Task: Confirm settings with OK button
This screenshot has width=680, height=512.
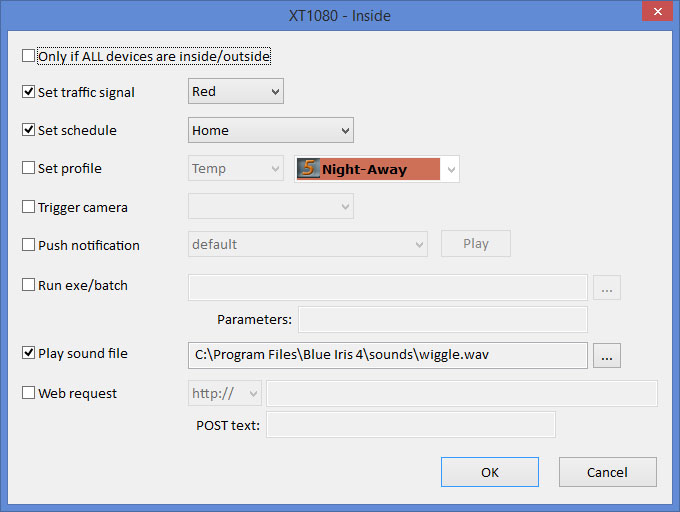Action: [x=490, y=472]
